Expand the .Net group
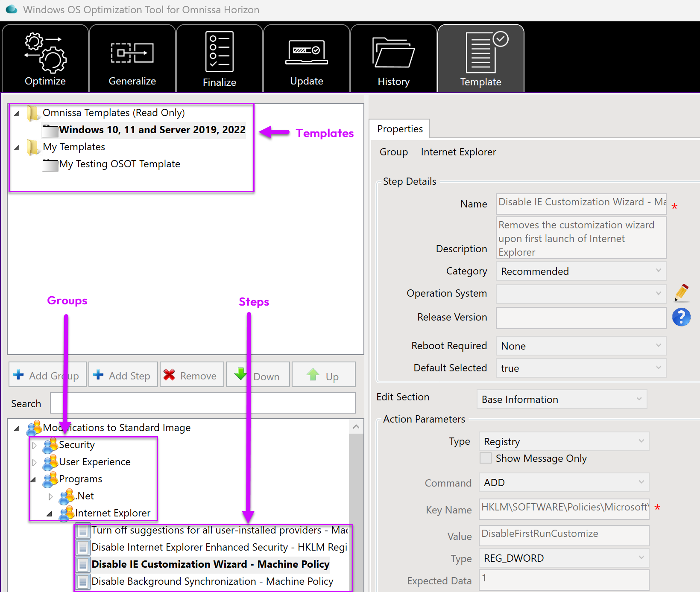The image size is (700, 592). (x=50, y=496)
